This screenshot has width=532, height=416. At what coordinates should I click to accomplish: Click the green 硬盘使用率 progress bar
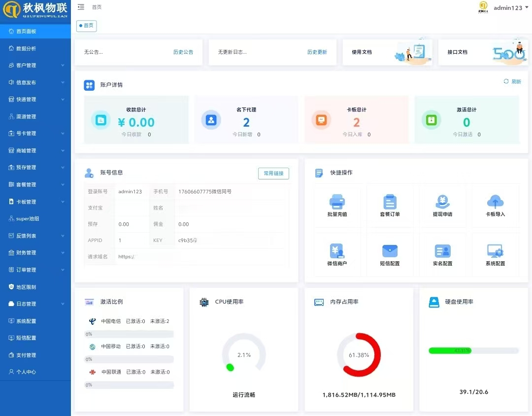pyautogui.click(x=450, y=350)
